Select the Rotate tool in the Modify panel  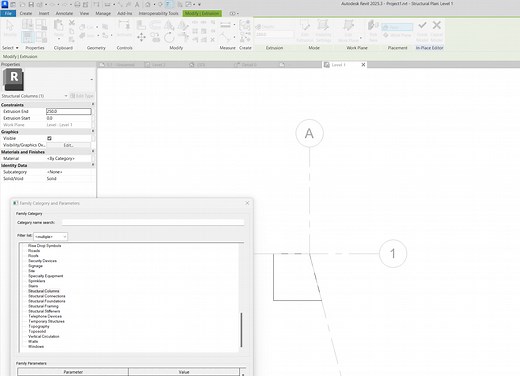pyautogui.click(x=169, y=37)
